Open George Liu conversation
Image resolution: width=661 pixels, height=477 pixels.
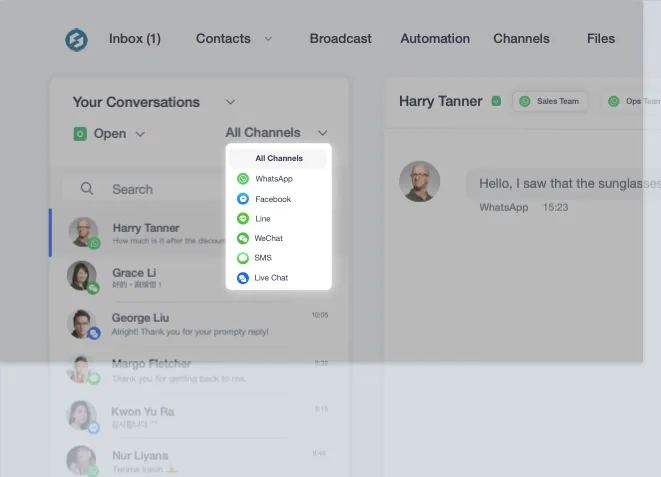pos(198,324)
